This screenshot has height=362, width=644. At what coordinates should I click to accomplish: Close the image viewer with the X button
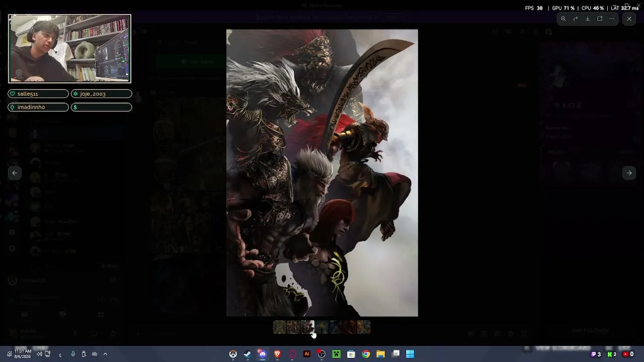point(629,19)
